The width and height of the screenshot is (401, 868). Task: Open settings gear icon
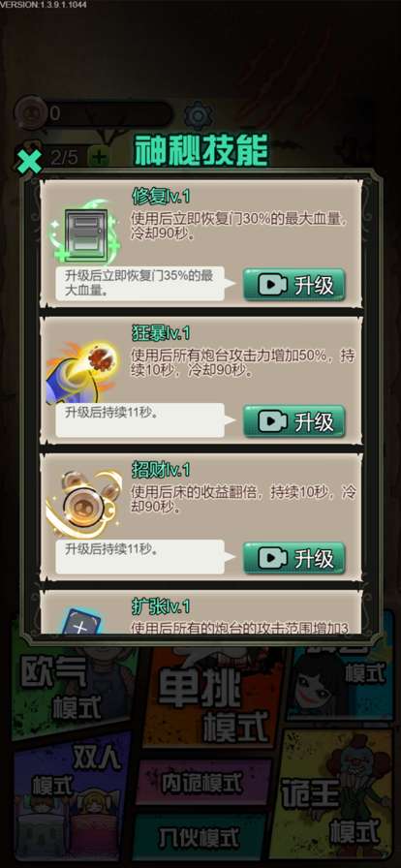tap(198, 115)
